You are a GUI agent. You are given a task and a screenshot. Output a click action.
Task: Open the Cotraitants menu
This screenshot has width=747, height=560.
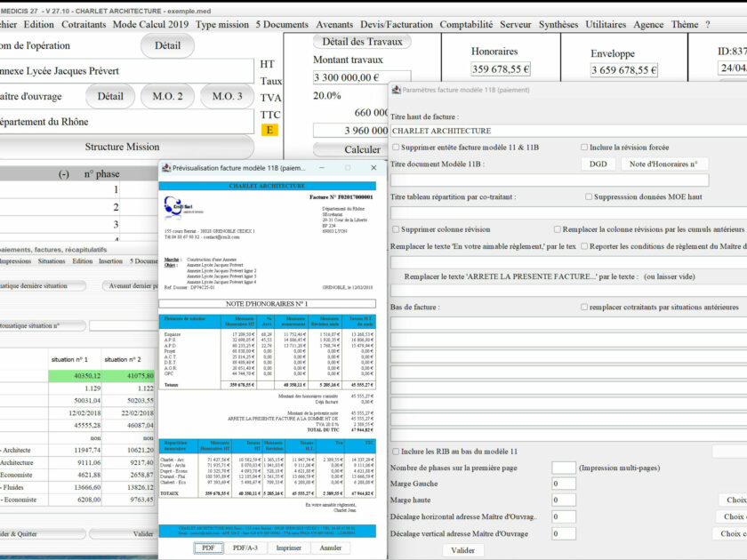84,24
